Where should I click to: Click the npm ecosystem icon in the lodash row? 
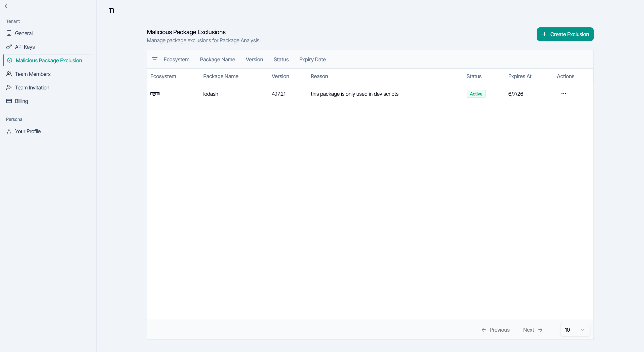point(155,94)
